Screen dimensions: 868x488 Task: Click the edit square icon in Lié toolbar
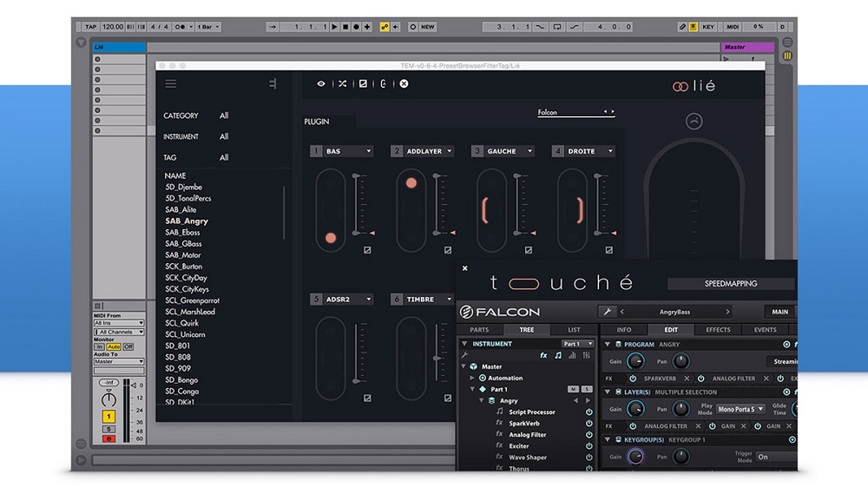pyautogui.click(x=363, y=83)
